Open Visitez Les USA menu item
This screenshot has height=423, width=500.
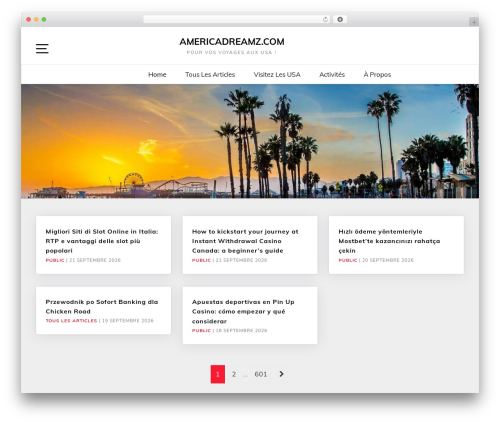277,75
